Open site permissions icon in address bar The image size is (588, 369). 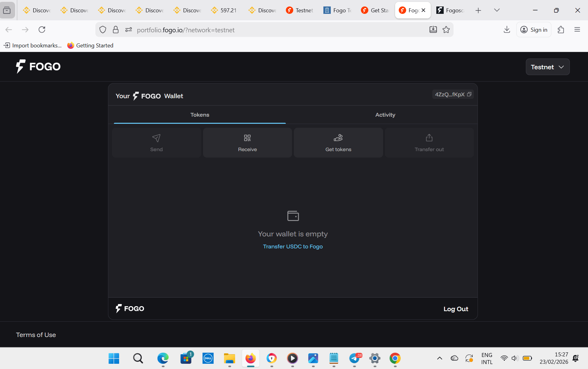(x=129, y=30)
